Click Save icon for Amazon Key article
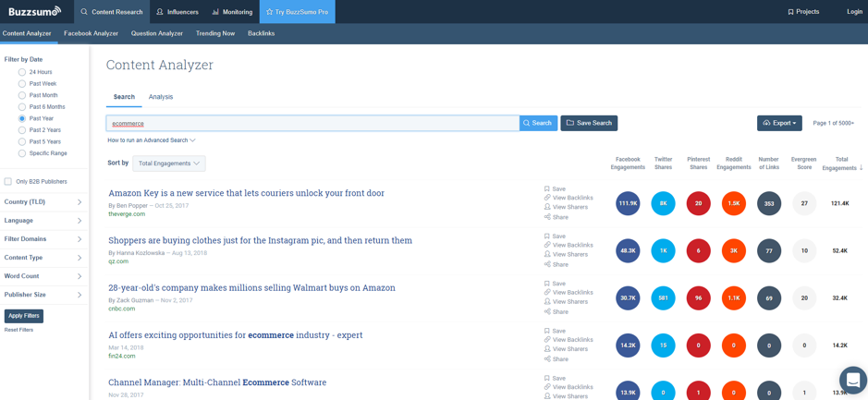 tap(547, 188)
